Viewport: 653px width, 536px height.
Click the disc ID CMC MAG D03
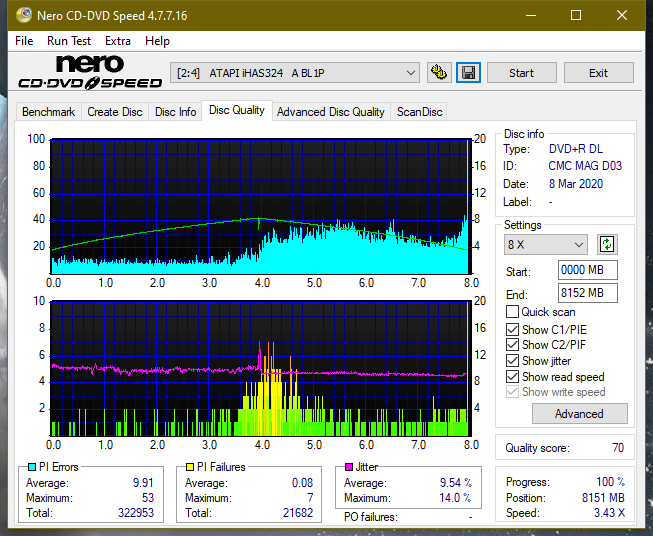585,166
